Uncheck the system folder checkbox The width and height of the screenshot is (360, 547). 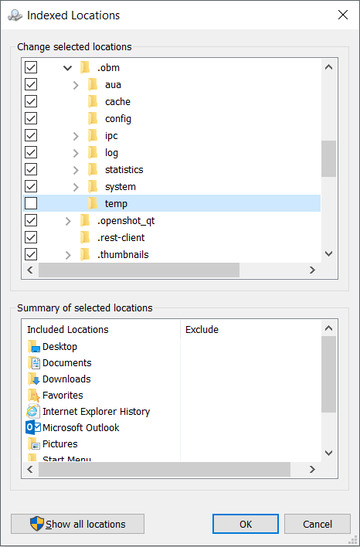(x=31, y=187)
